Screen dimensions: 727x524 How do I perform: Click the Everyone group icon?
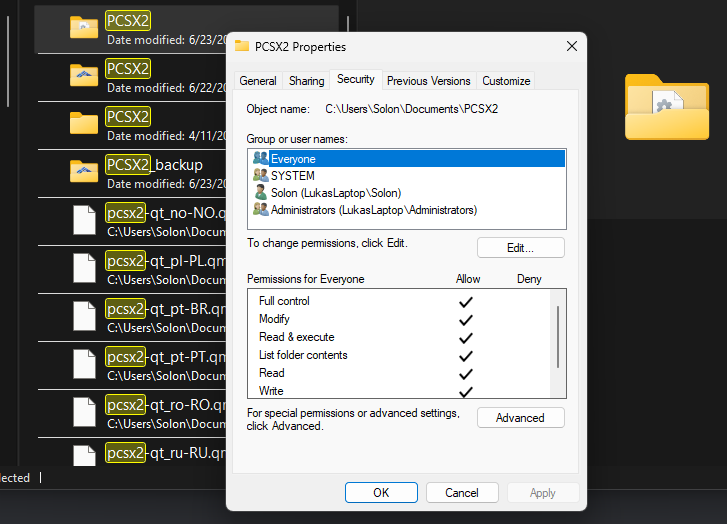click(x=261, y=158)
